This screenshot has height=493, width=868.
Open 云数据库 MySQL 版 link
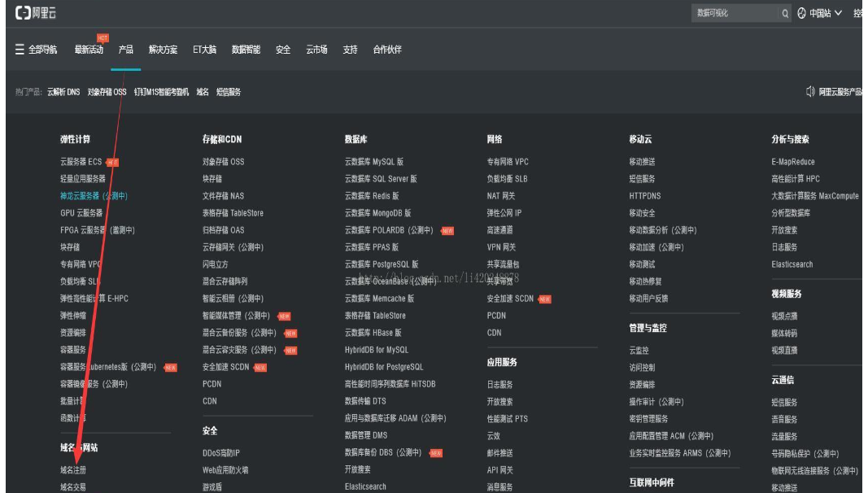point(374,162)
